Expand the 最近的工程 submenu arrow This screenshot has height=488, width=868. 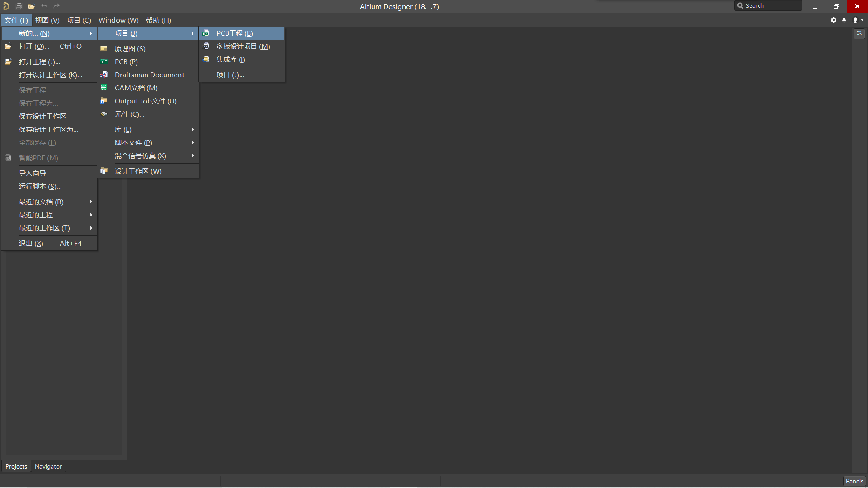click(x=91, y=215)
